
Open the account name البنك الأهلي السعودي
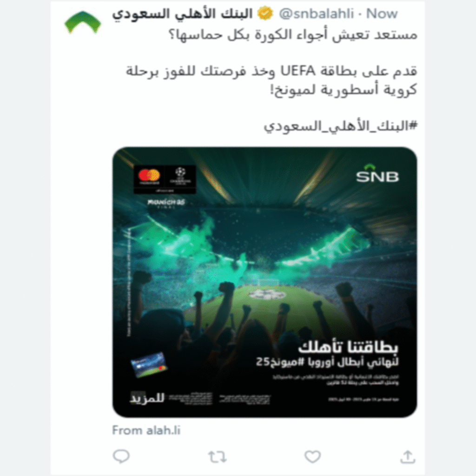pos(182,14)
